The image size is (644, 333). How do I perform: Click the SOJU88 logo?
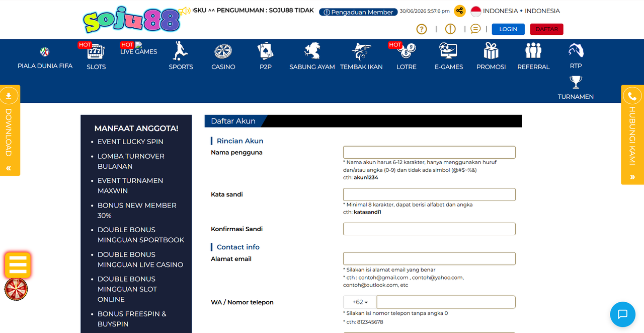[132, 20]
